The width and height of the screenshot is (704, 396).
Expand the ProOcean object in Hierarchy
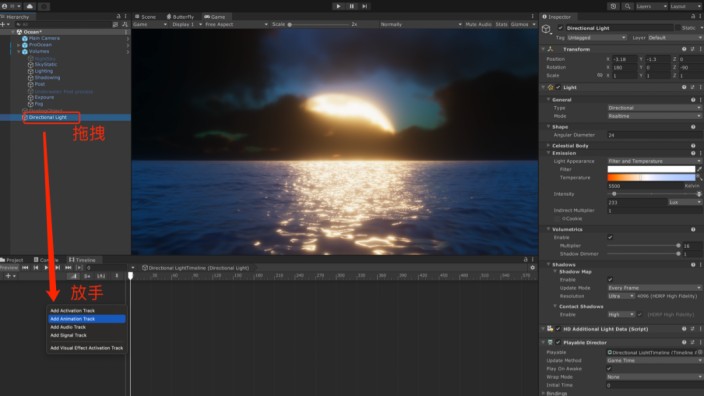18,45
